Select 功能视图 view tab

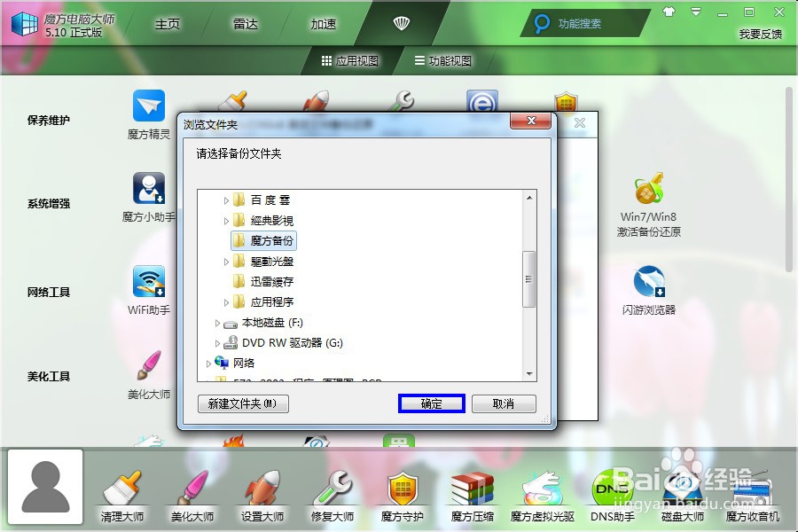pyautogui.click(x=442, y=61)
